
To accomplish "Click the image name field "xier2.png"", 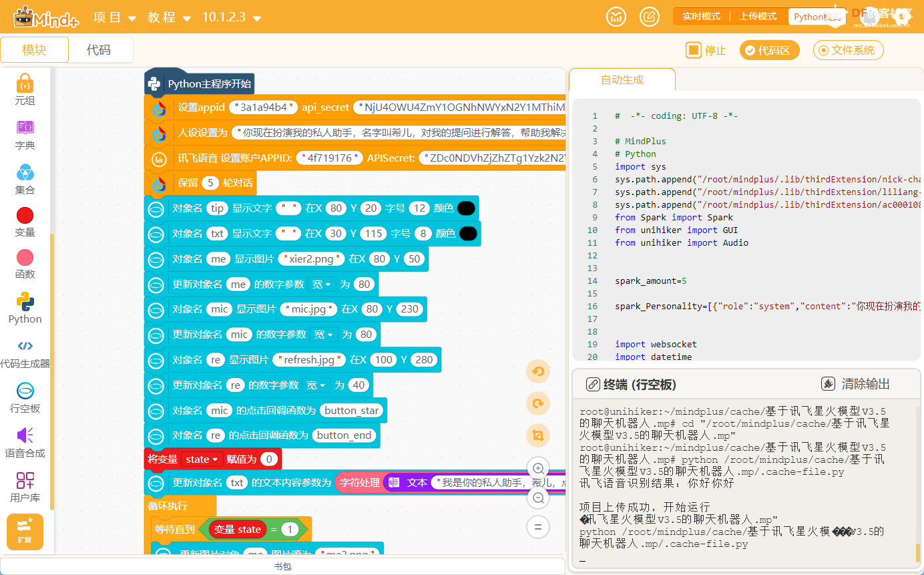I will click(x=312, y=259).
